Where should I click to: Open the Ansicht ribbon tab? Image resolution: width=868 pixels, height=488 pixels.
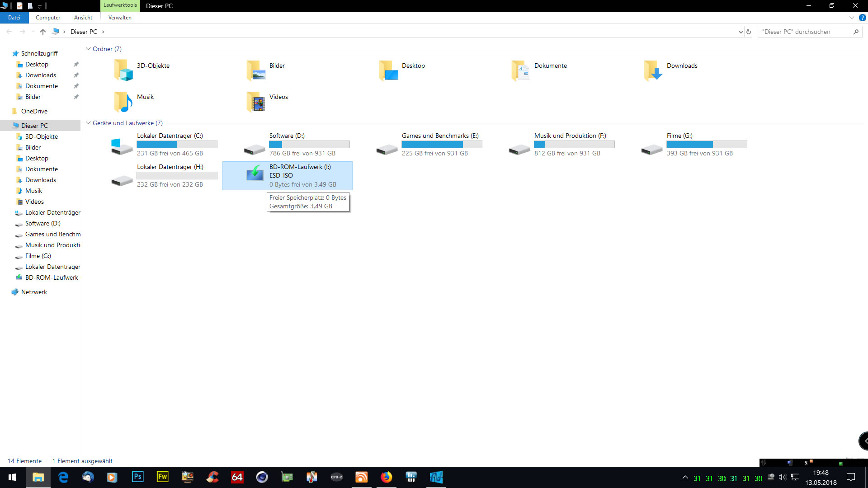click(83, 18)
